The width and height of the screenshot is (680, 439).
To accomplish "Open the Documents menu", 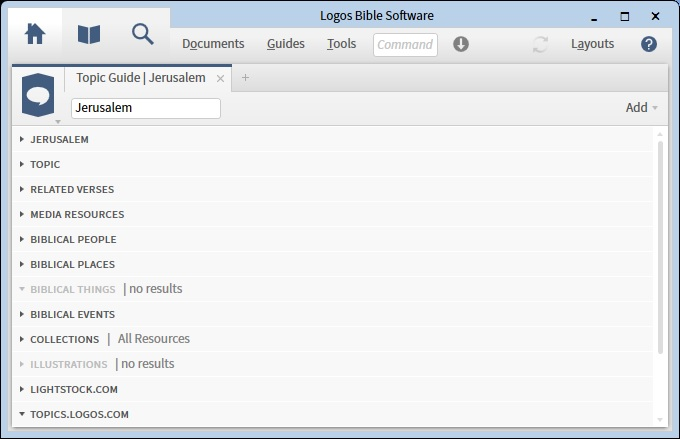I will [x=213, y=44].
